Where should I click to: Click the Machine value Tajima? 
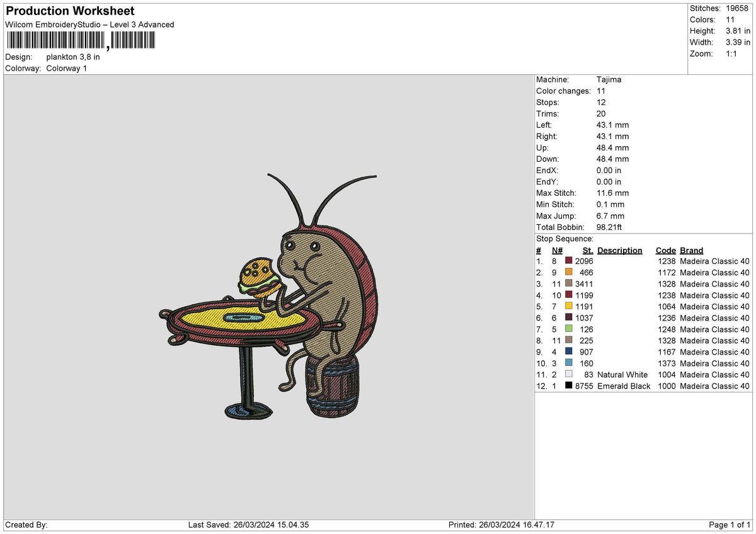click(609, 79)
